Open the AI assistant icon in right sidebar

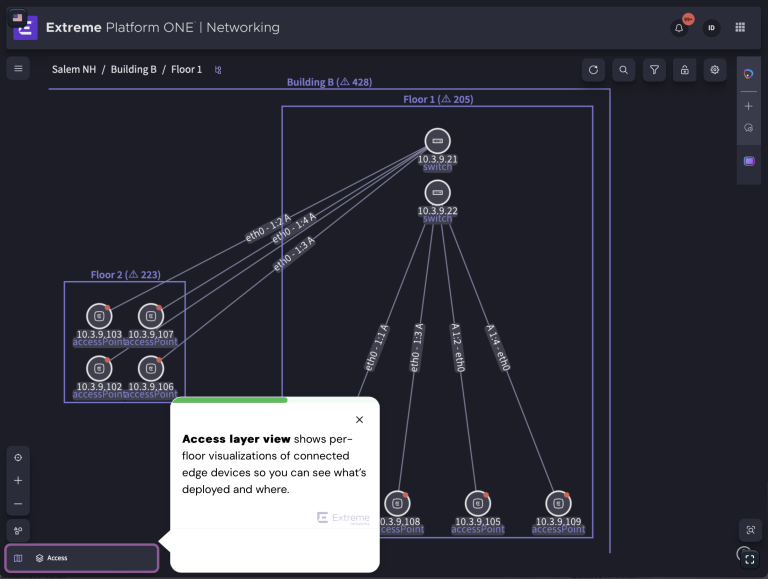pos(748,74)
